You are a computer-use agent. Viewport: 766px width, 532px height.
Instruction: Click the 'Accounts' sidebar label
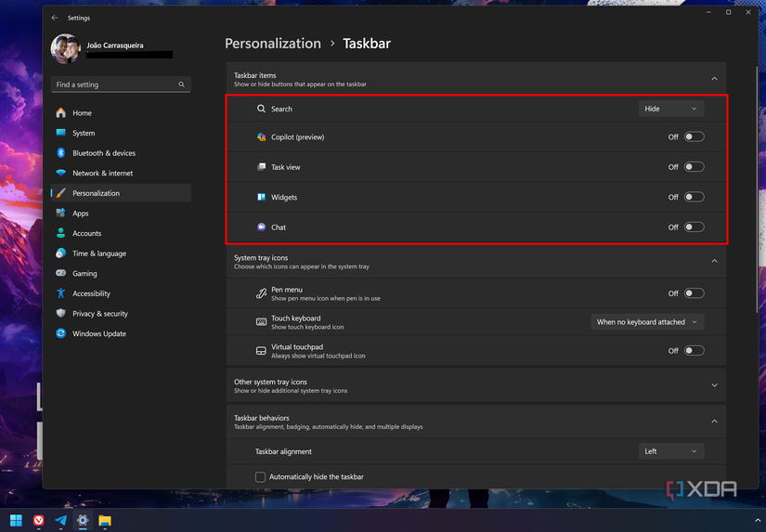click(87, 234)
